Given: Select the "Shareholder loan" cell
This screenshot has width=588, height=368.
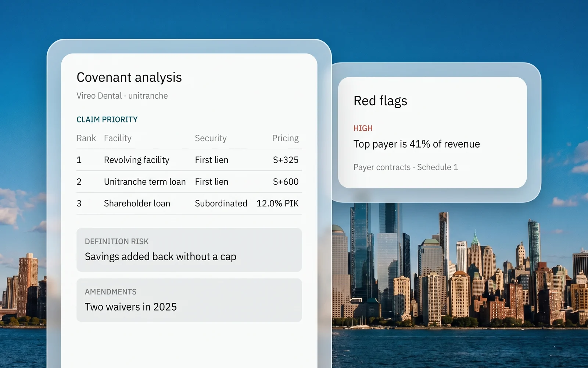Looking at the screenshot, I should 137,204.
